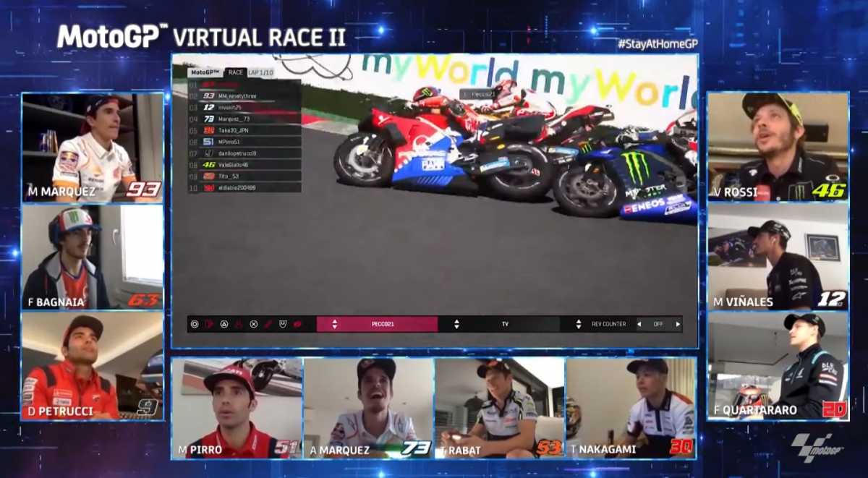Click ValeGiallo46 in the leaderboard
This screenshot has height=478, width=868.
coord(233,165)
